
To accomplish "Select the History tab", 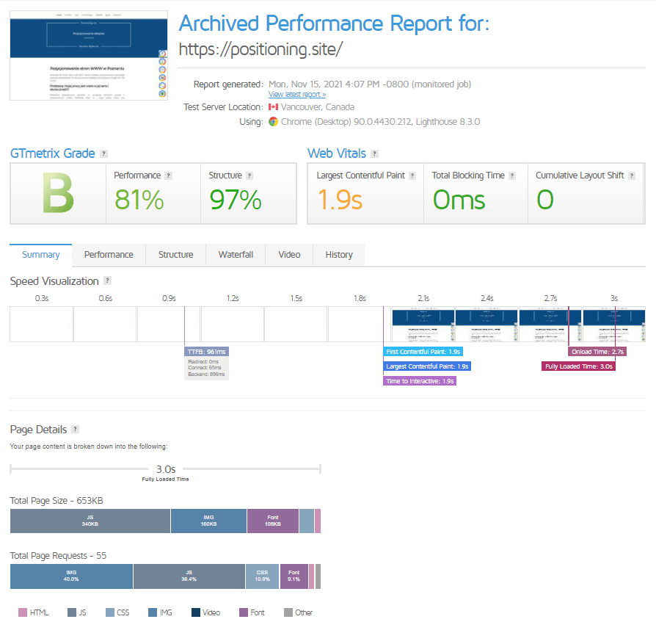I will pyautogui.click(x=339, y=255).
